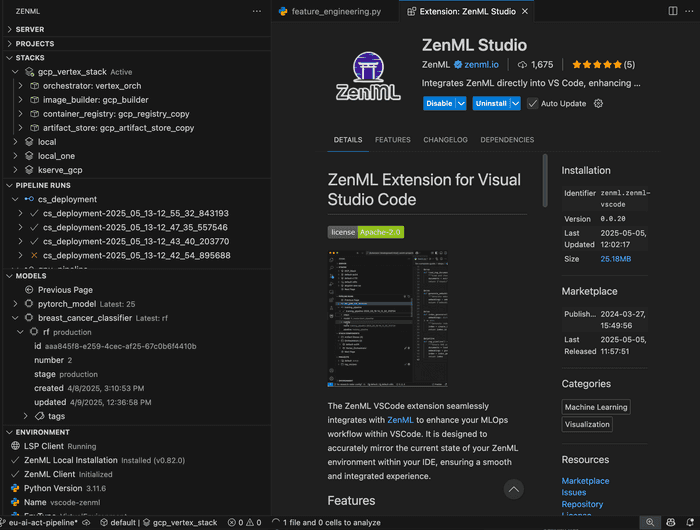Click the Copilot status bar icon
700x530 pixels.
point(671,522)
